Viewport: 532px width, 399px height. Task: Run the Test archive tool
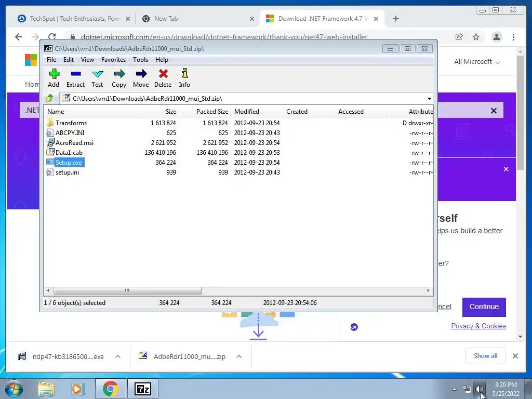coord(97,78)
